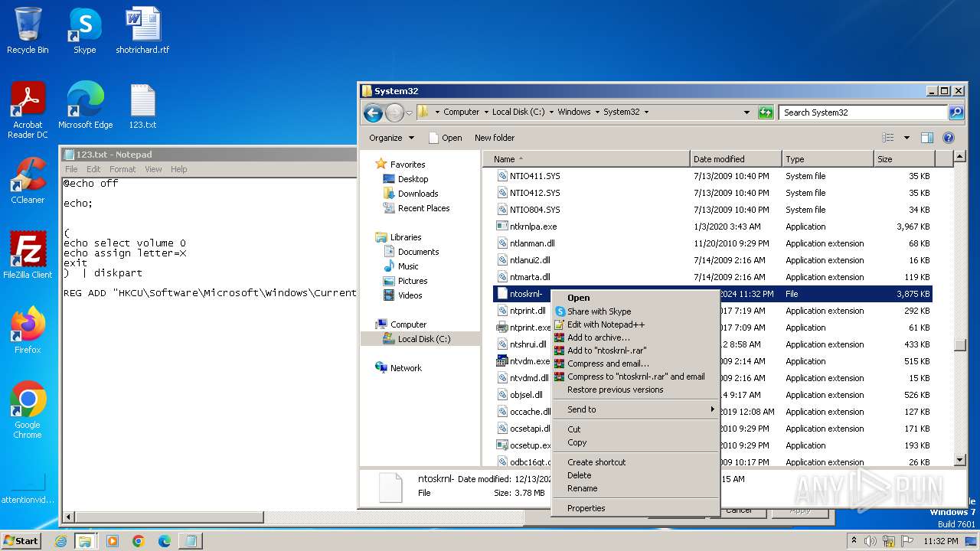The height and width of the screenshot is (551, 980).
Task: Sort by the Size column header
Action: click(x=903, y=159)
